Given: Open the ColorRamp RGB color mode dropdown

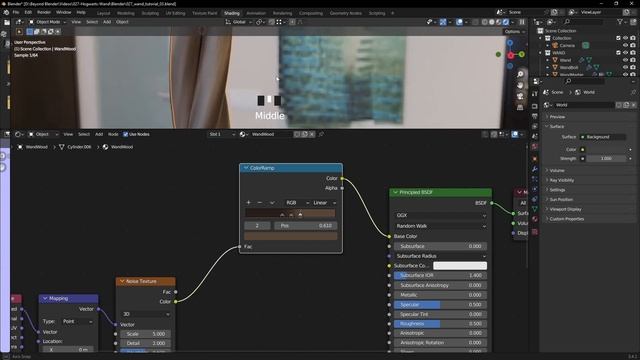Looking at the screenshot, I should tap(296, 202).
